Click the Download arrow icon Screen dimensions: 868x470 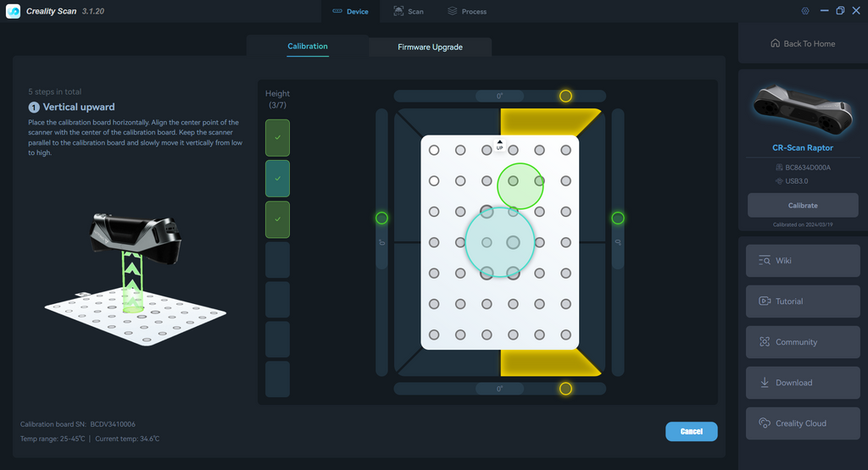click(765, 383)
